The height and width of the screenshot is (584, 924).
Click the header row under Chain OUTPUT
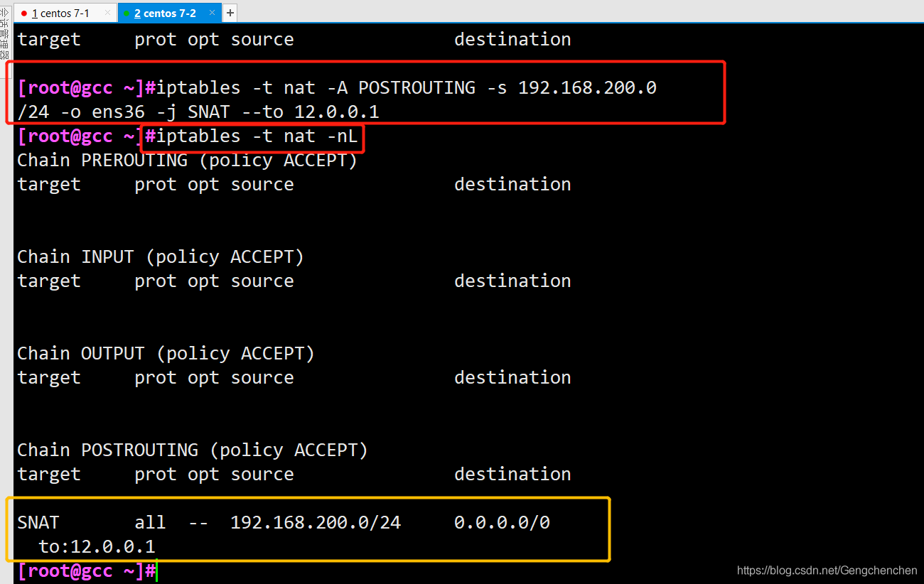click(294, 378)
